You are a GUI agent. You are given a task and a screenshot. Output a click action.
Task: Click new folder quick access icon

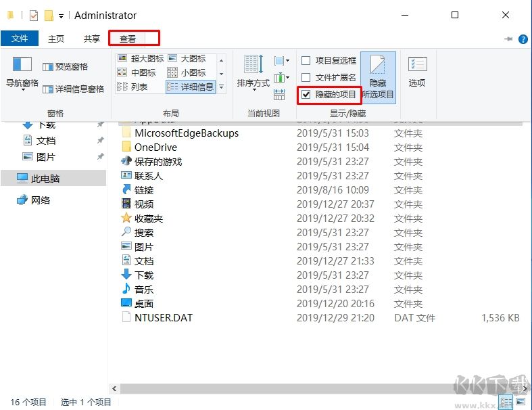[49, 16]
